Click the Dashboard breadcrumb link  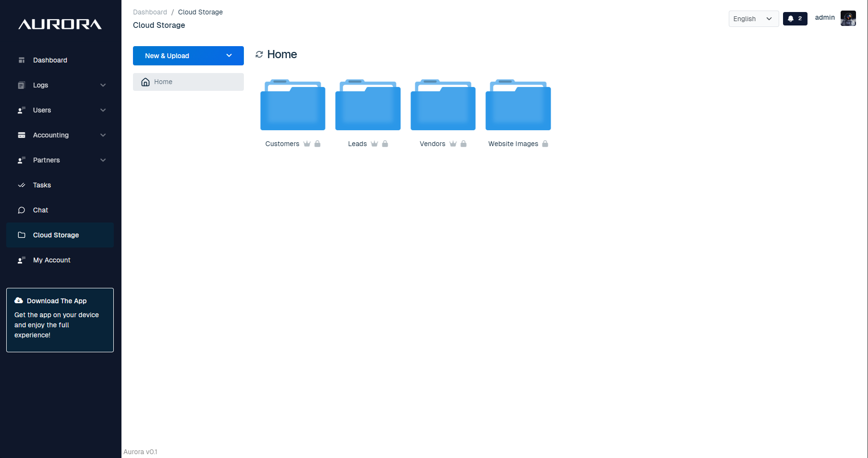tap(150, 12)
